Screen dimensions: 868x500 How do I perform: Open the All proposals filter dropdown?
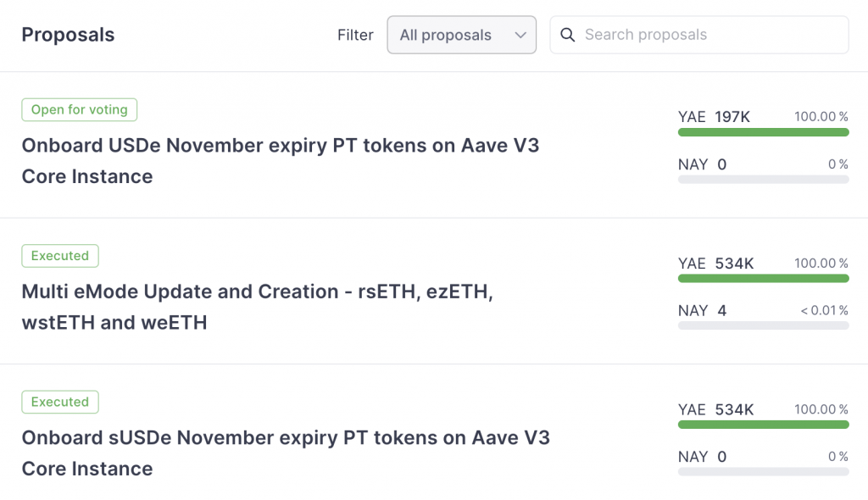(462, 35)
